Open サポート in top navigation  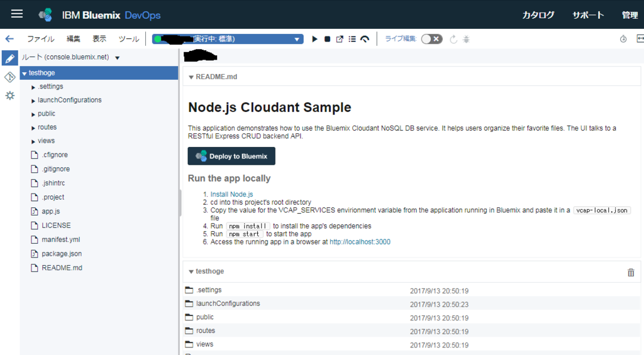coord(588,15)
